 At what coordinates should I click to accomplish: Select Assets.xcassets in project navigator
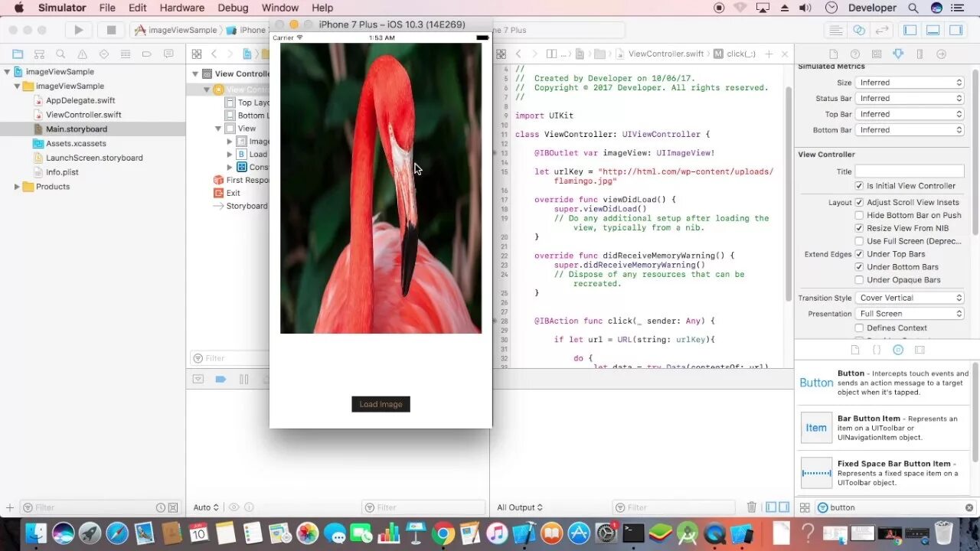point(76,143)
